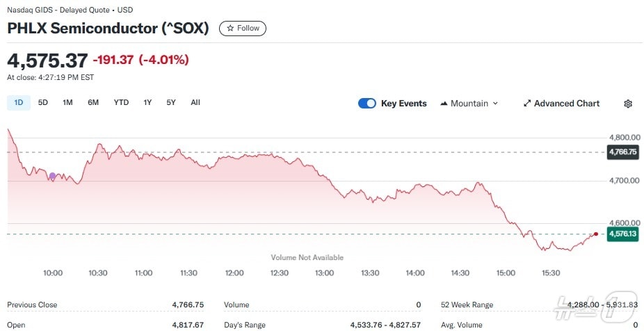Show the 6M chart range
The width and height of the screenshot is (644, 331).
click(93, 103)
